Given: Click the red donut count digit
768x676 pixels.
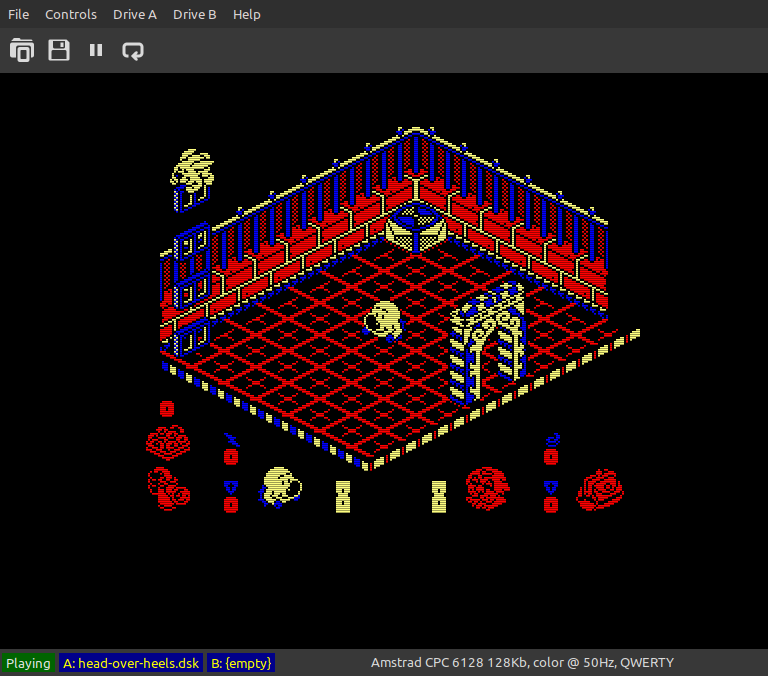Looking at the screenshot, I should [x=167, y=409].
